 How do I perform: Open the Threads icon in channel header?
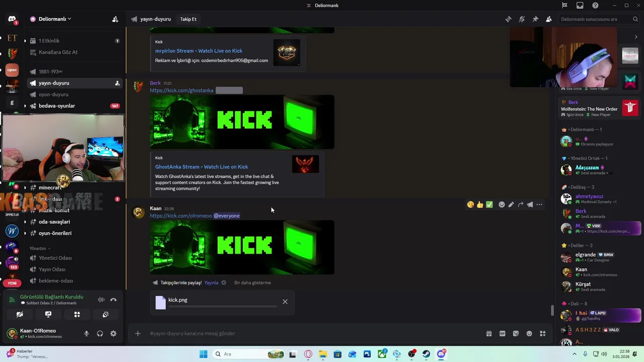point(509,19)
